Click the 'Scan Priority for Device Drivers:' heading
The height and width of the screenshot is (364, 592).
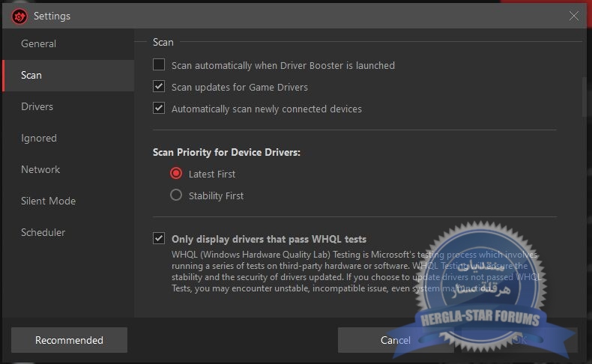tap(226, 152)
